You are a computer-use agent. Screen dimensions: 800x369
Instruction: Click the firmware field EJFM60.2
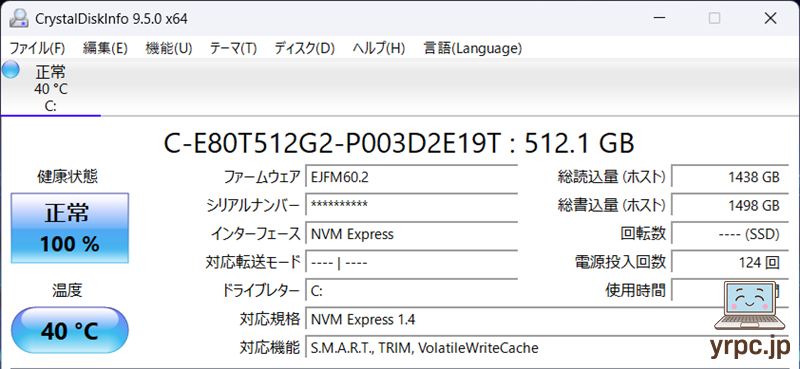(412, 177)
